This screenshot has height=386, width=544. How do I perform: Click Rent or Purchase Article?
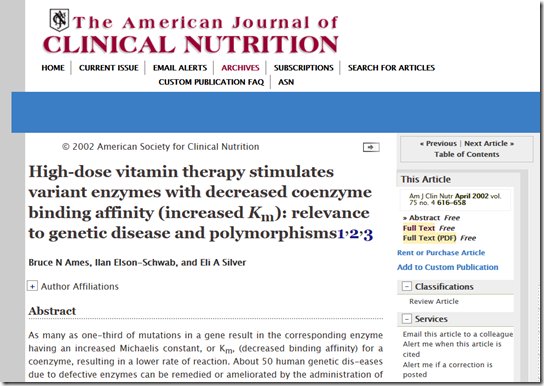click(441, 253)
